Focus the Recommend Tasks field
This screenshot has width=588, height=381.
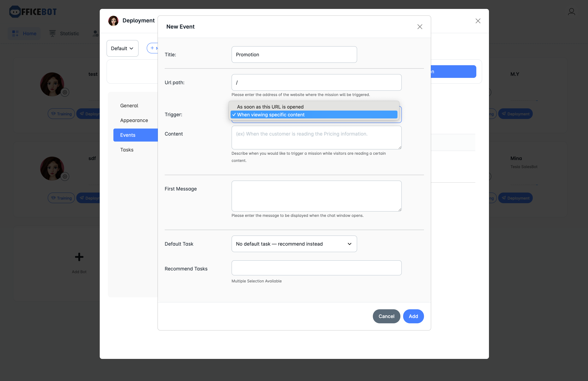[316, 268]
